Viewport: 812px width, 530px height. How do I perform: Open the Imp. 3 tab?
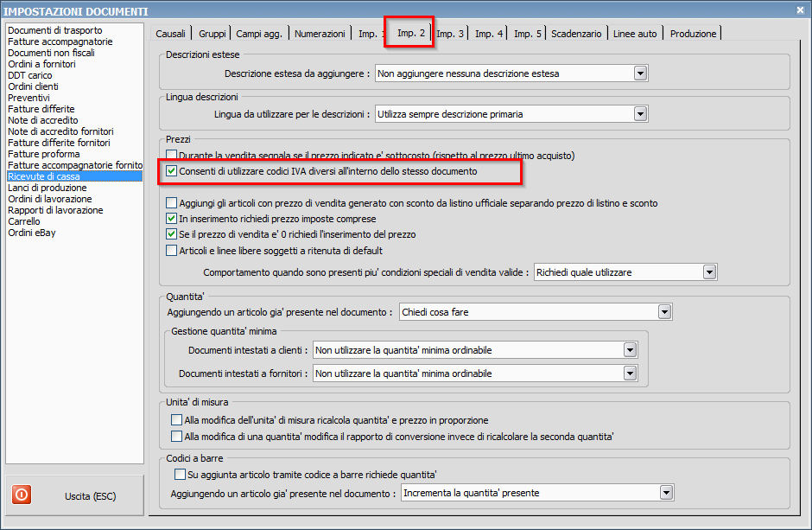coord(450,34)
